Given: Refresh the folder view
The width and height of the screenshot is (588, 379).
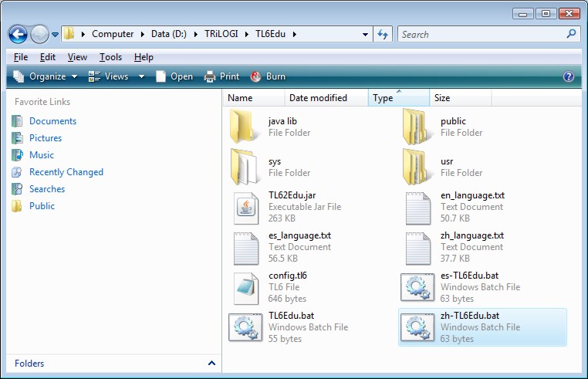Looking at the screenshot, I should 383,35.
